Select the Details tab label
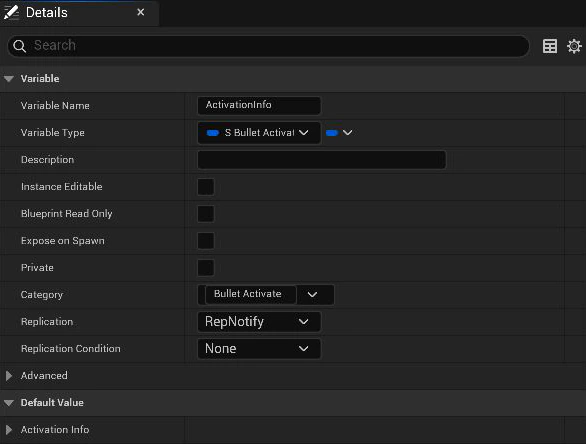Image resolution: width=586 pixels, height=444 pixels. click(47, 13)
